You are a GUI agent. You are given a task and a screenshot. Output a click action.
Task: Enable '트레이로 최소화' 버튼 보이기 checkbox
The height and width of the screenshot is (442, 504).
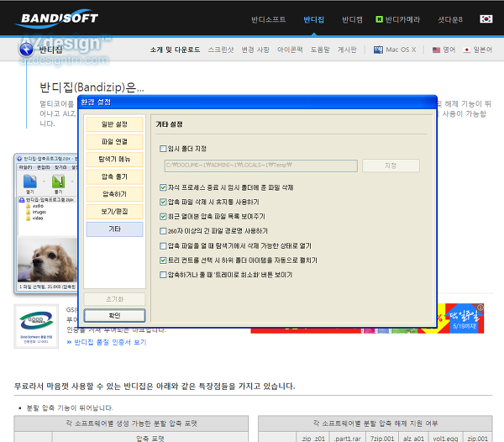coord(163,275)
